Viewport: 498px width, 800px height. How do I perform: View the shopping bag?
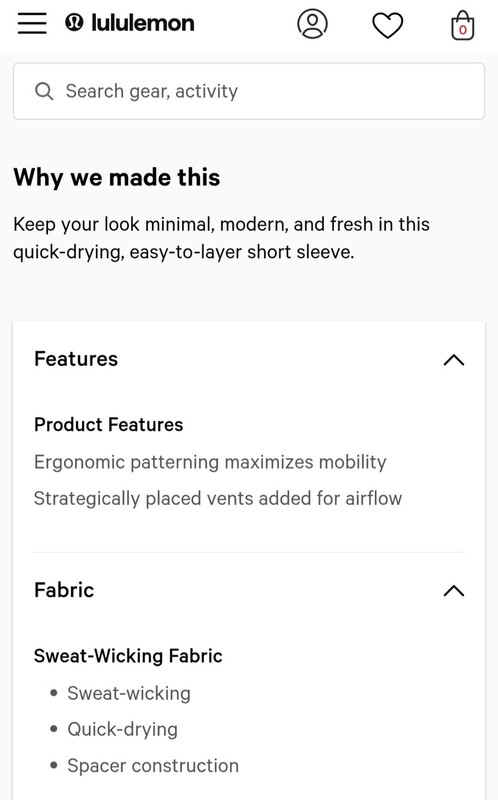(x=463, y=25)
